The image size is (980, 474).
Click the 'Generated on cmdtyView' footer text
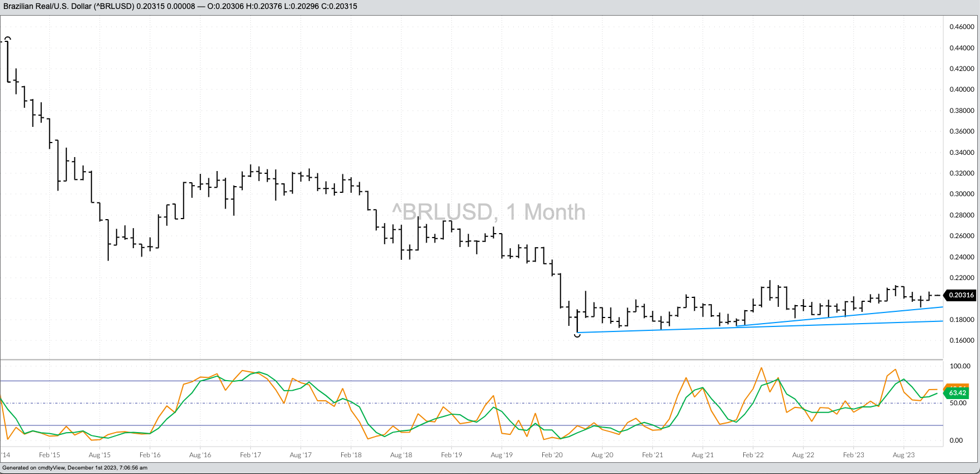coord(75,468)
